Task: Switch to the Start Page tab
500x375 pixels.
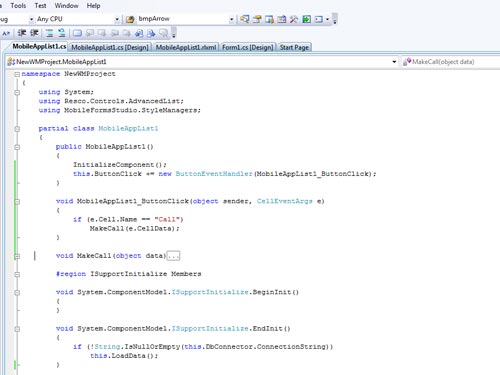Action: tap(294, 47)
